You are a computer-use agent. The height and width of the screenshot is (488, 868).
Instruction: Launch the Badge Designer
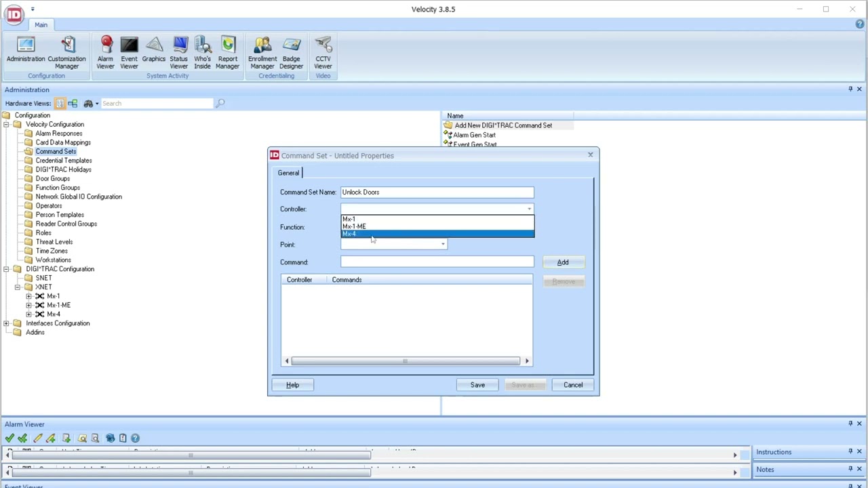click(x=292, y=53)
